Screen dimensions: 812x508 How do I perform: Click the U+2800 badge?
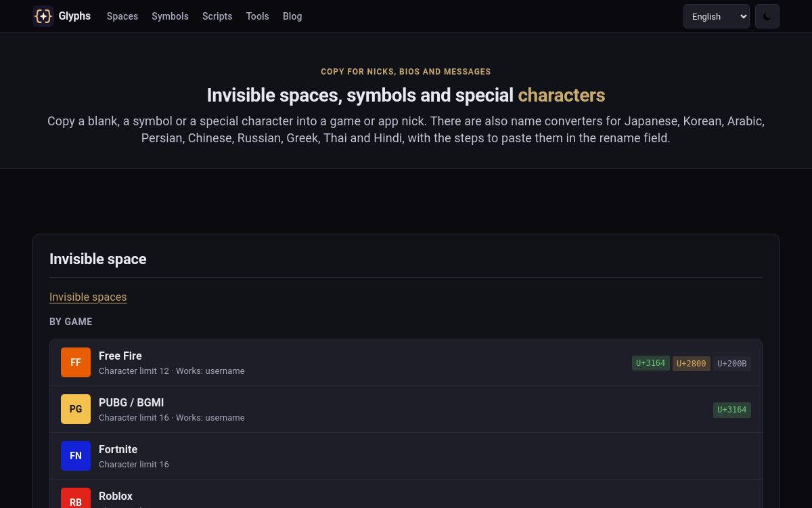tap(691, 364)
